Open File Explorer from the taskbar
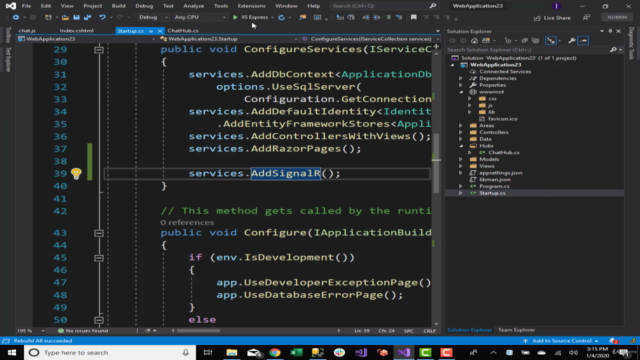This screenshot has width=640, height=360. [x=232, y=352]
